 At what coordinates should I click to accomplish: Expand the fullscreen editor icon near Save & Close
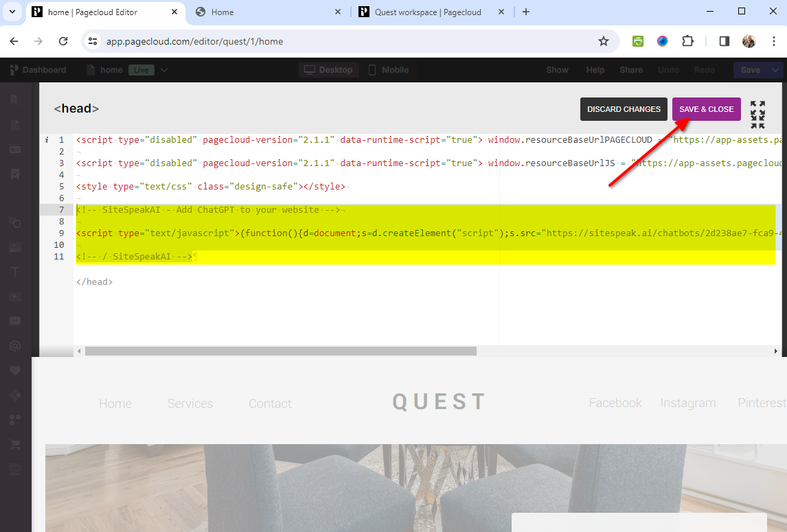(757, 109)
